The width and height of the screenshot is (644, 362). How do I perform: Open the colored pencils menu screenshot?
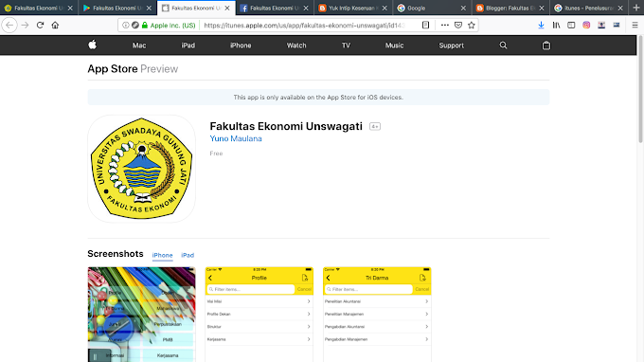point(141,315)
